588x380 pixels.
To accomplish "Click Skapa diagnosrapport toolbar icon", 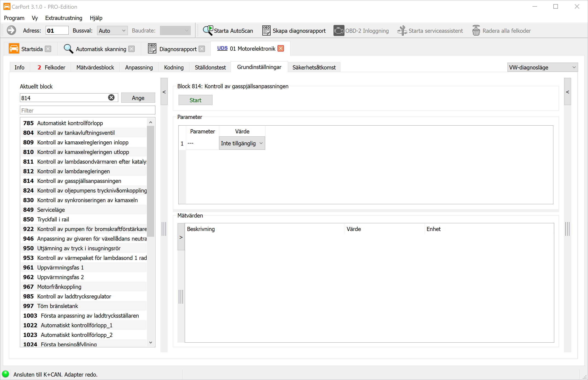I will click(266, 31).
